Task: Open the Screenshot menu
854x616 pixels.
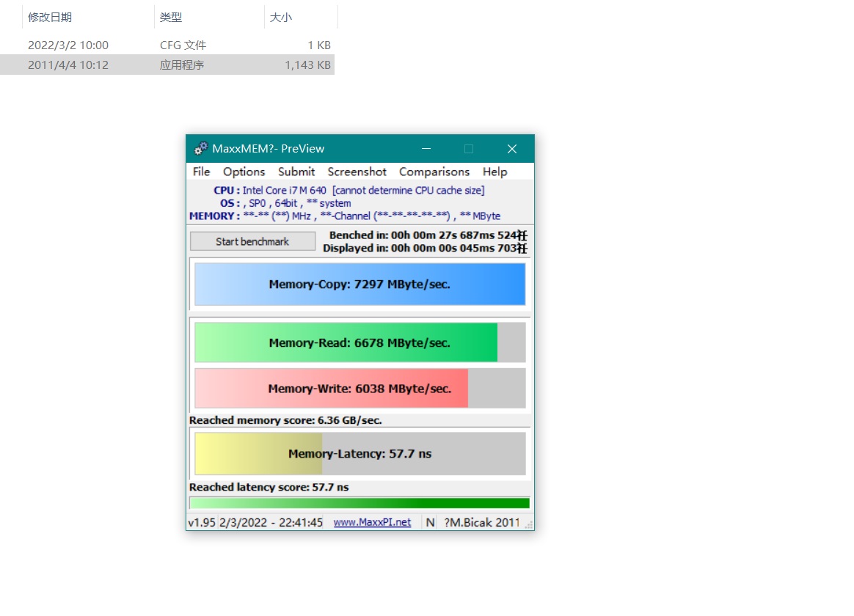Action: pos(357,172)
